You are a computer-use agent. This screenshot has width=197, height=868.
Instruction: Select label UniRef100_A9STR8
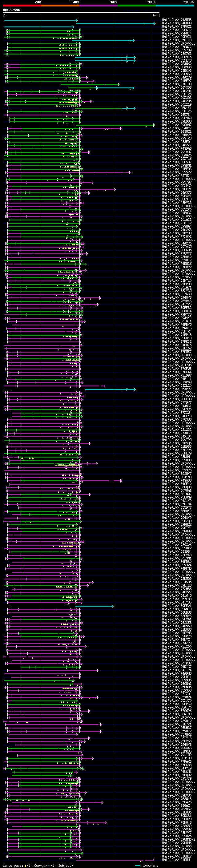coord(177,138)
